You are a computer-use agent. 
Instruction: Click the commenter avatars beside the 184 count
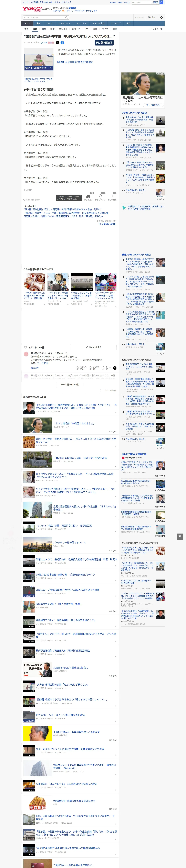pyautogui.click(x=51, y=43)
